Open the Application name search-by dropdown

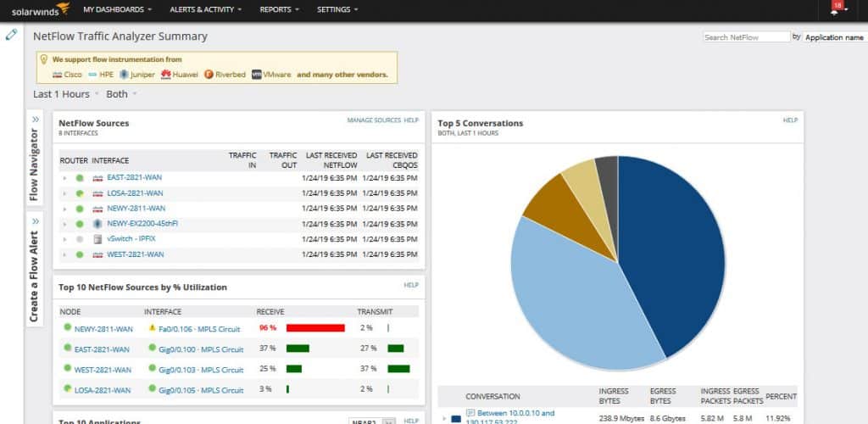click(x=835, y=37)
